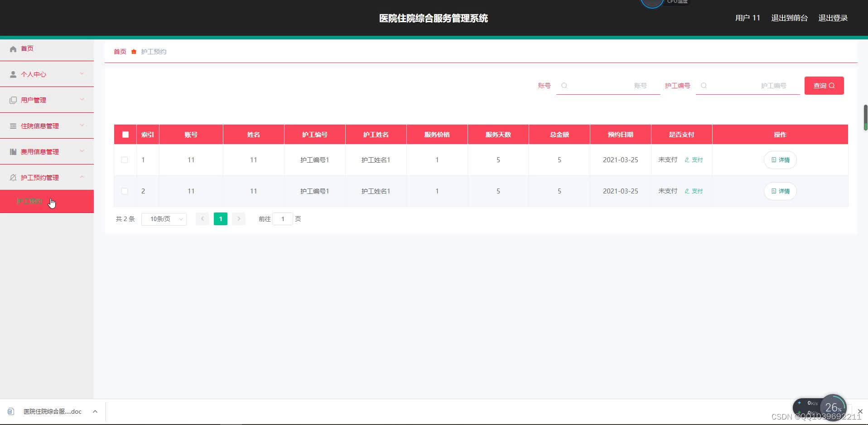This screenshot has height=425, width=868.
Task: Click the 账号 search input field
Action: (608, 86)
